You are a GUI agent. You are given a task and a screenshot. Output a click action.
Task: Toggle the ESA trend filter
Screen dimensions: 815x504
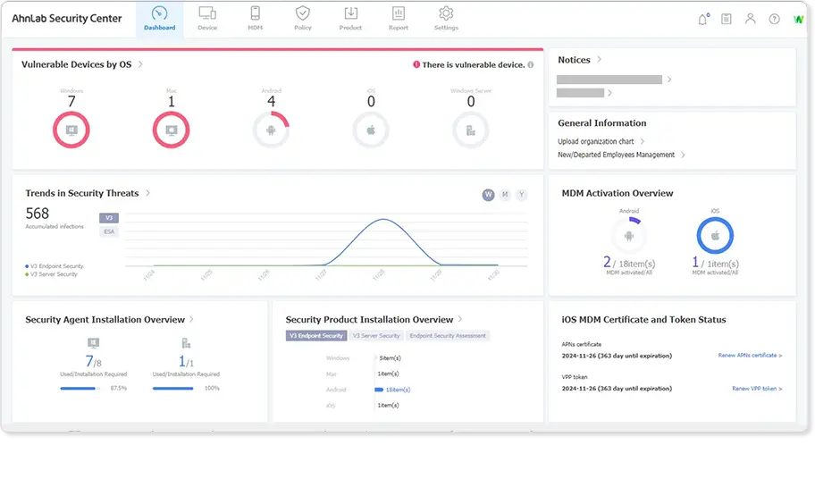pos(109,231)
